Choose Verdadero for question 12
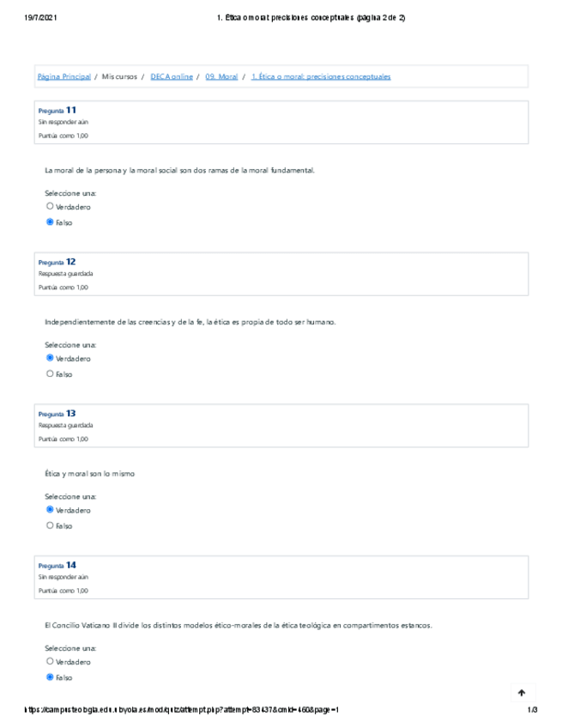Image resolution: width=562 pixels, height=728 pixels. coord(50,358)
